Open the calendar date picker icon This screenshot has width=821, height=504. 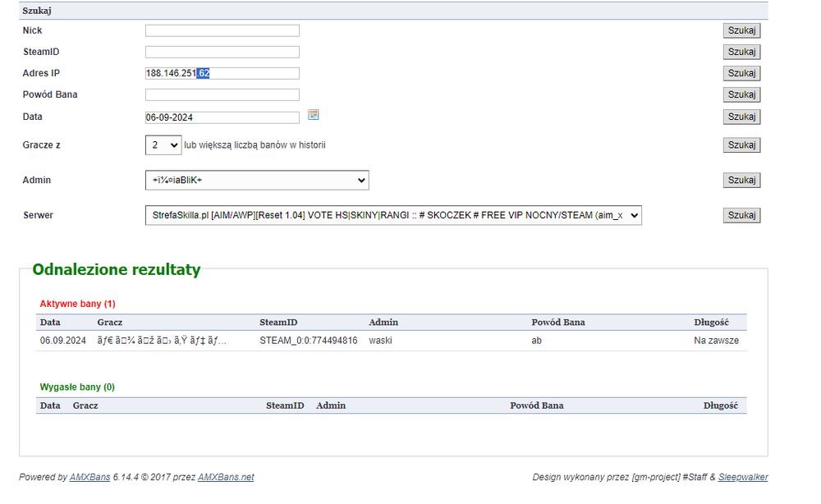point(313,115)
